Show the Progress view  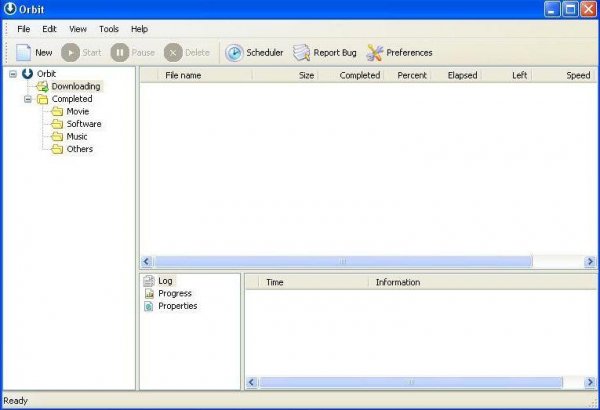pos(175,294)
